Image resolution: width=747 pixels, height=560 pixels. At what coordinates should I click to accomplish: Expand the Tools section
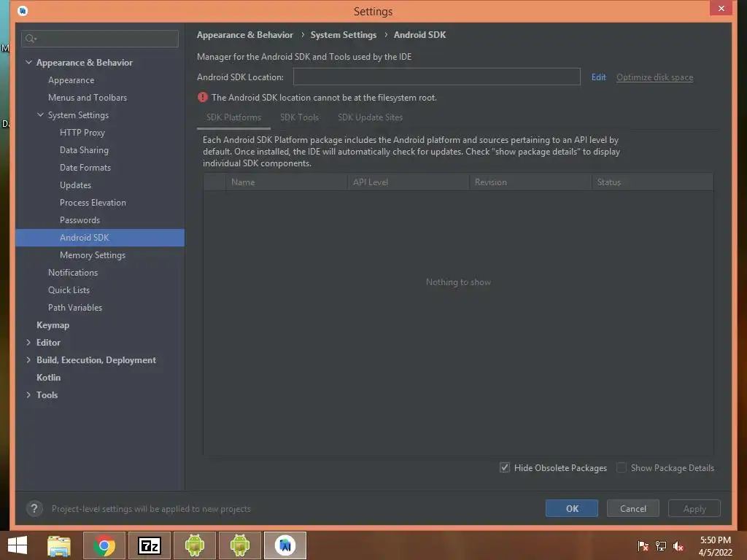(28, 394)
